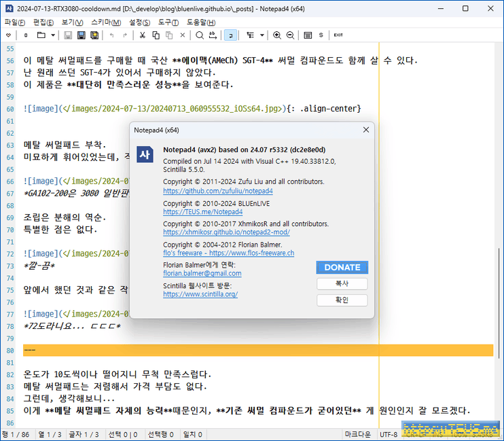Image resolution: width=504 pixels, height=441 pixels.
Task: Click the Zoom Out magnifier icon
Action: [x=290, y=35]
